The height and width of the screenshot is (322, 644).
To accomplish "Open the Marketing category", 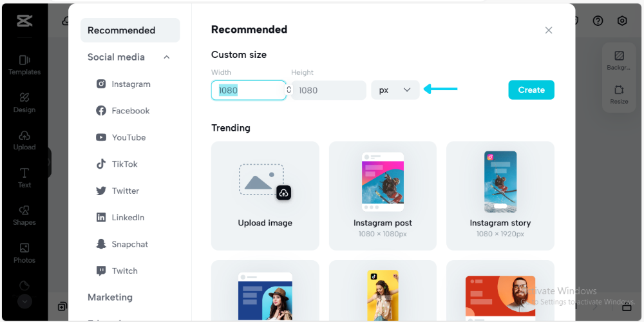I will click(110, 297).
